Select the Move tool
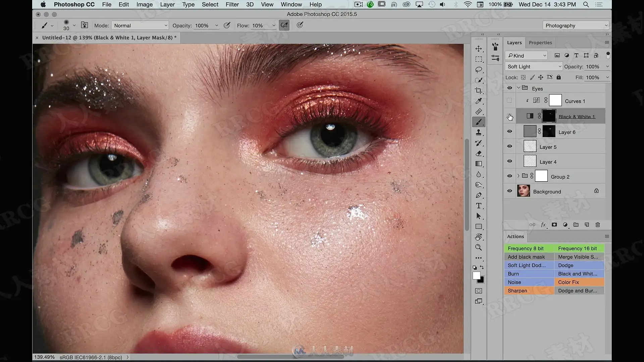This screenshot has width=644, height=362. (479, 49)
